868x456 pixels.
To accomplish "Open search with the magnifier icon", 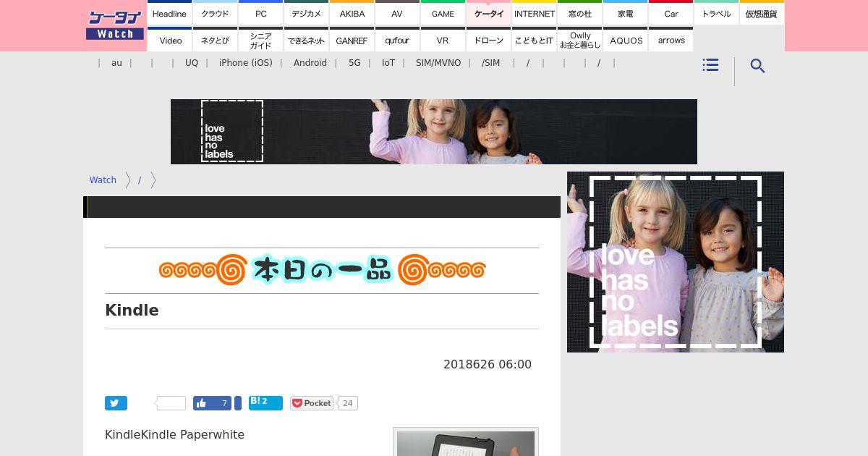I will coord(757,66).
